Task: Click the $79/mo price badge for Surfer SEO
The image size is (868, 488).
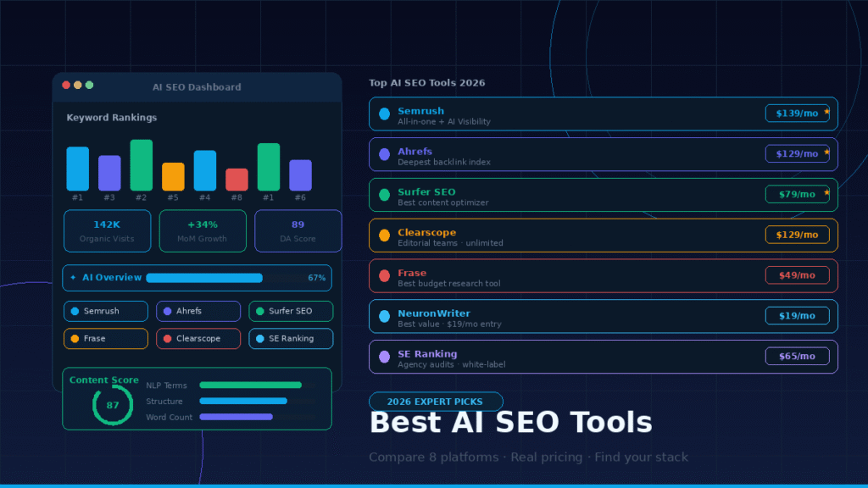Action: point(797,194)
